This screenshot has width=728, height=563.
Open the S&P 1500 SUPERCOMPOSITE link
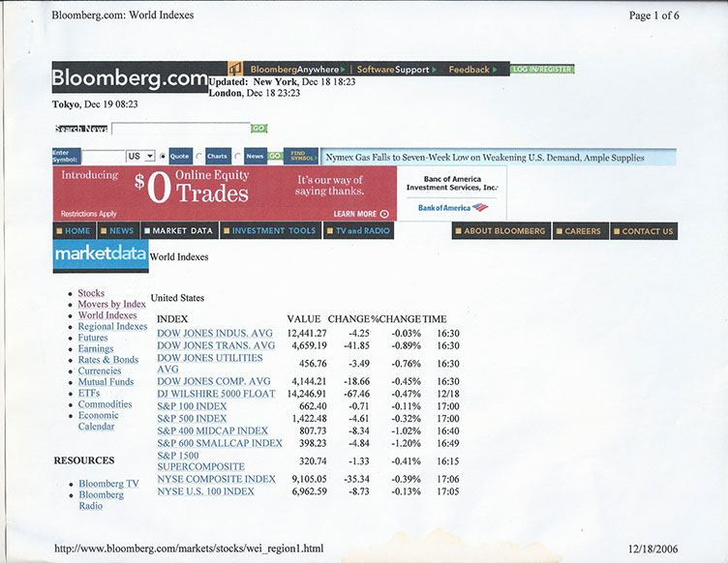(200, 461)
